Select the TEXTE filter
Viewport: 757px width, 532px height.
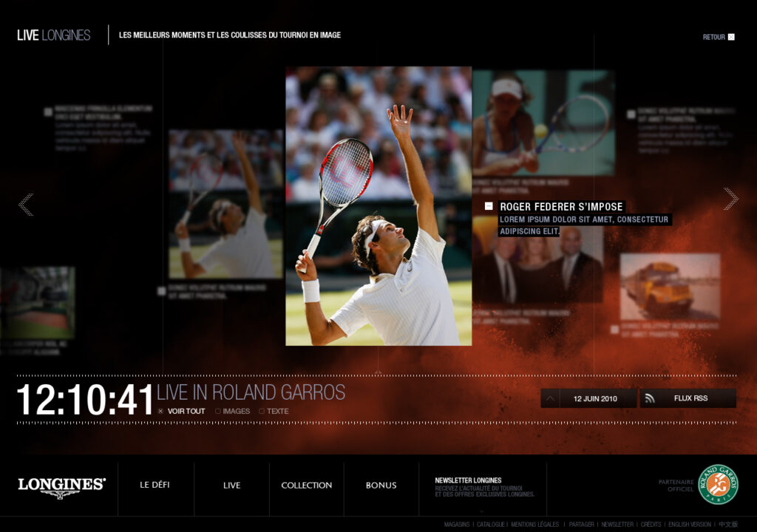click(274, 412)
